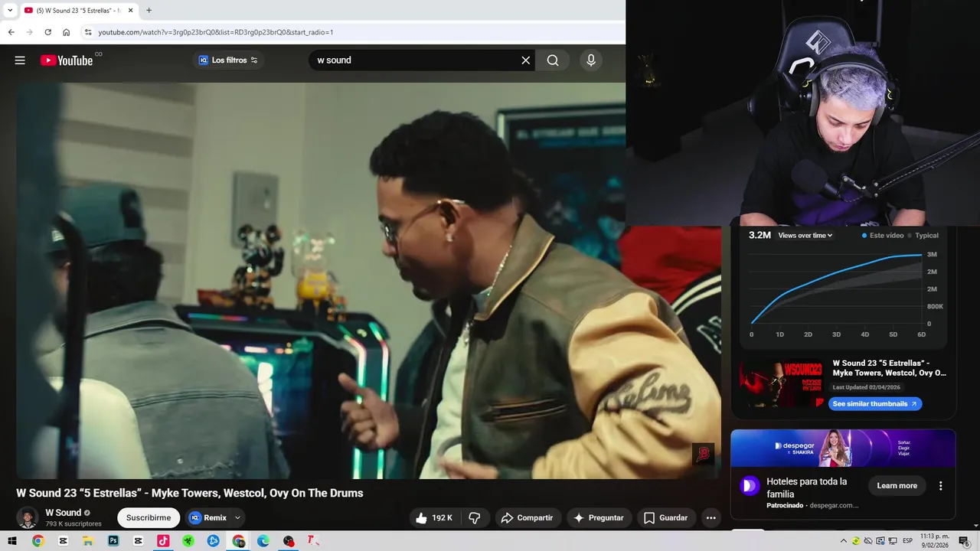Click the verified badge next to W Sound

click(87, 513)
